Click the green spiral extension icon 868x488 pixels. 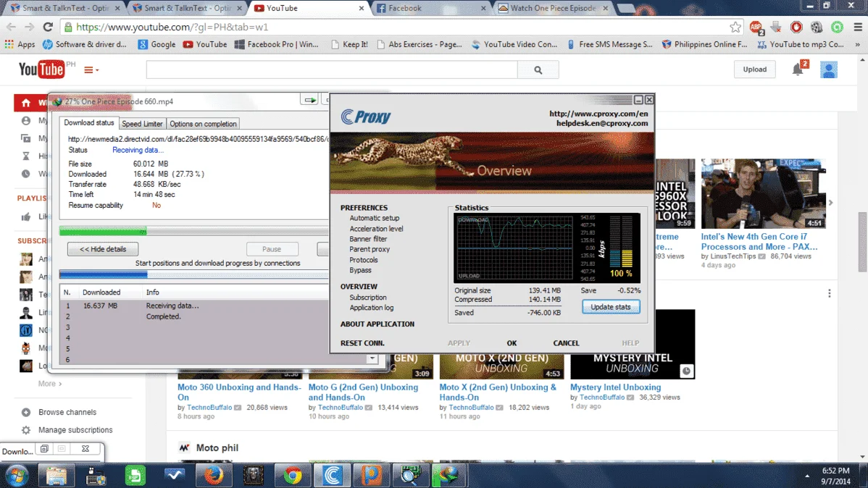tap(837, 27)
